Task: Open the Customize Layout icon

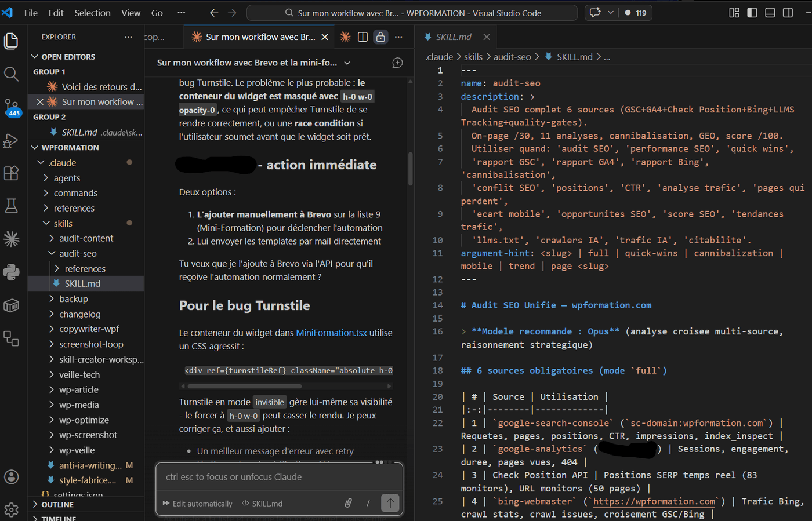Action: [x=734, y=12]
